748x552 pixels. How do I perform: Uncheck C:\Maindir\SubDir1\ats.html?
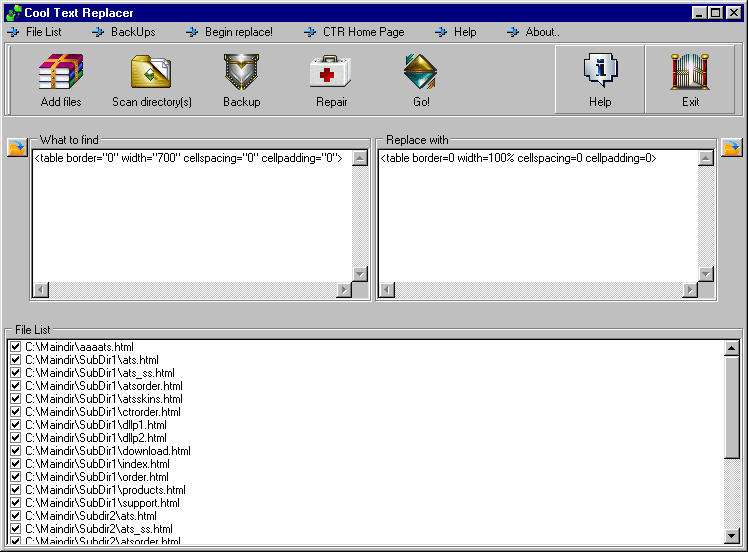point(15,360)
